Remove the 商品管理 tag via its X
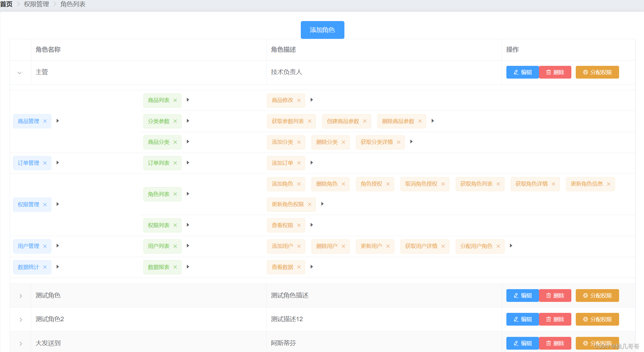This screenshot has width=644, height=352. pos(45,121)
